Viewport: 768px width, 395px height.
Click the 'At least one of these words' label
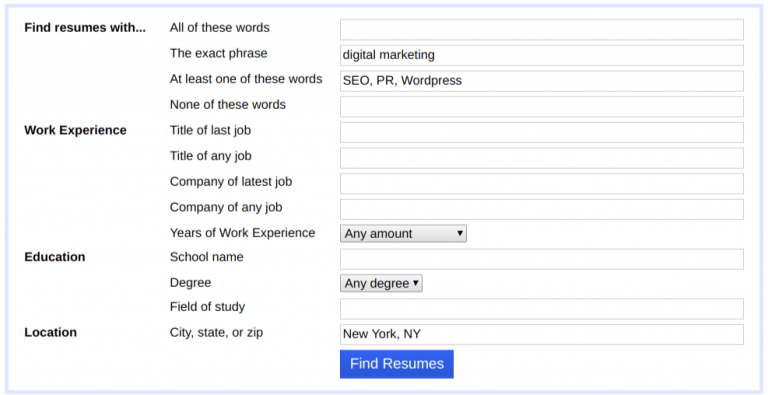[x=246, y=79]
